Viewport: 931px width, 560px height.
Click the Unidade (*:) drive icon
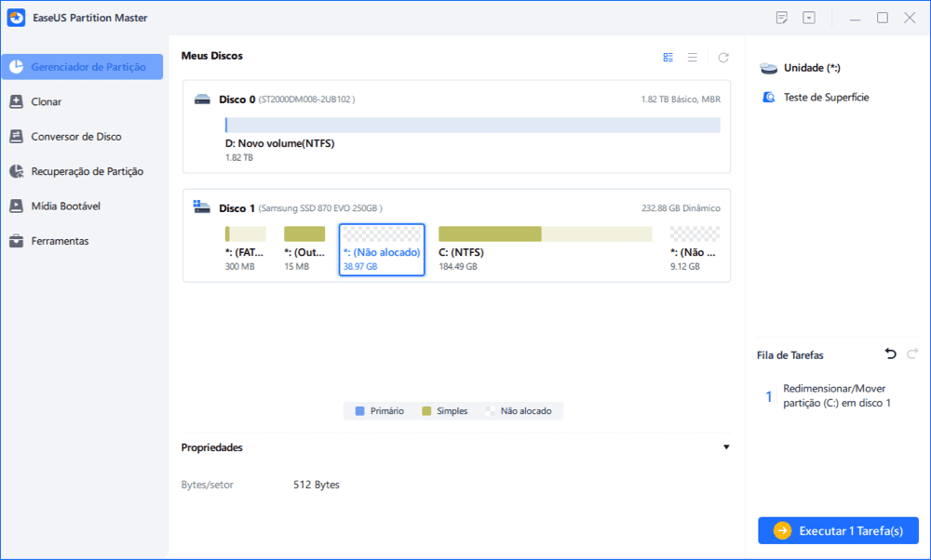click(768, 68)
